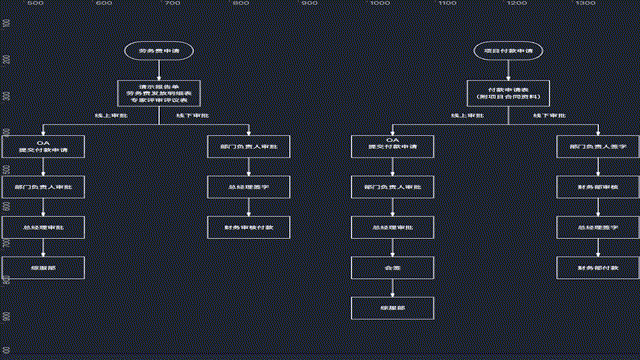Screen dimensions: 640x360
Task: Click the 部门负责人签字 box
Action: (598, 147)
